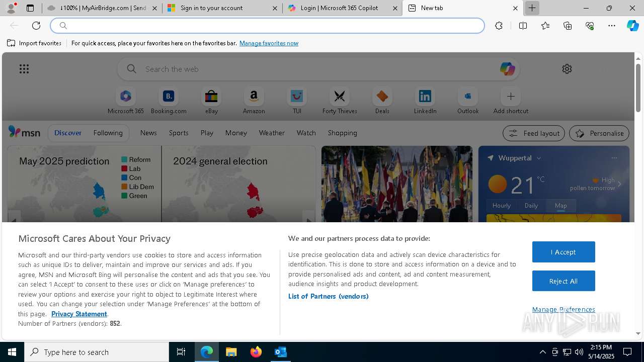Open TUI shortcut tile
This screenshot has height=362, width=644.
coord(297,101)
